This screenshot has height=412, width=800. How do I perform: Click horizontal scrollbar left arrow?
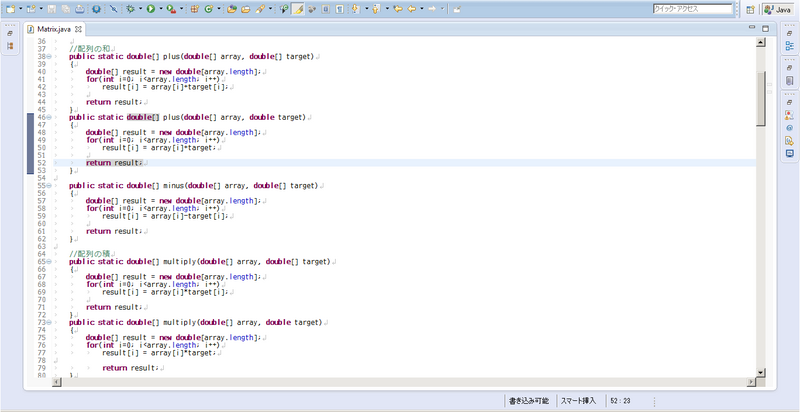57,382
